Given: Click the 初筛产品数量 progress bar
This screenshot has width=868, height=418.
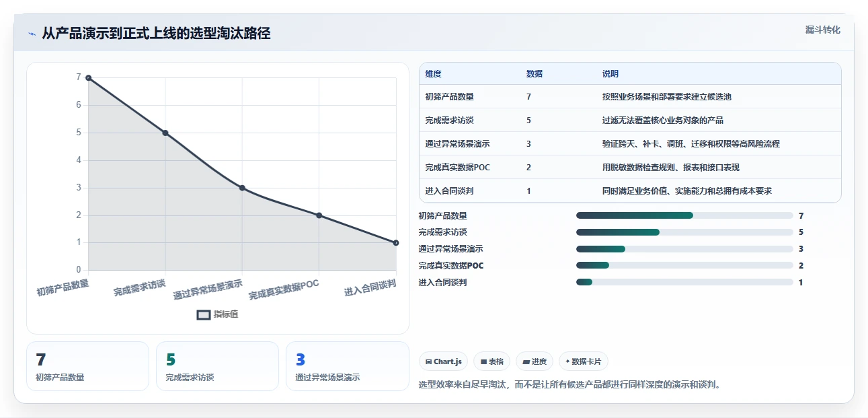Looking at the screenshot, I should click(x=684, y=215).
